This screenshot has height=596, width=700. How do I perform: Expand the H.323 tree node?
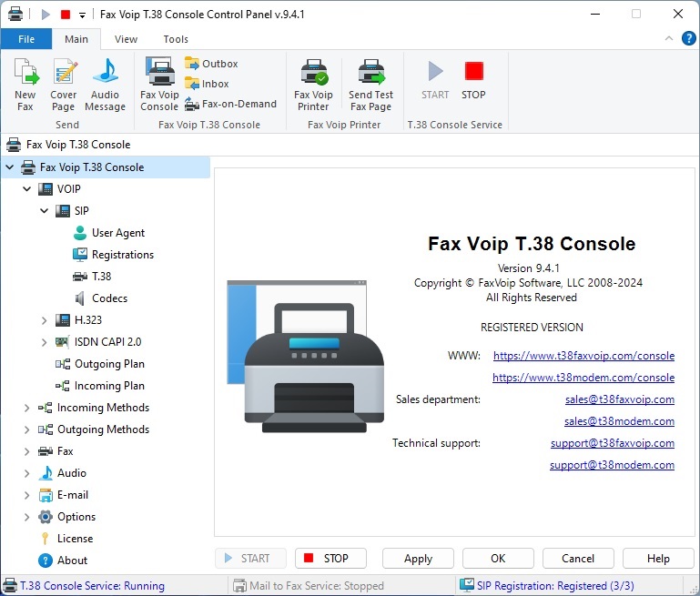tap(45, 320)
